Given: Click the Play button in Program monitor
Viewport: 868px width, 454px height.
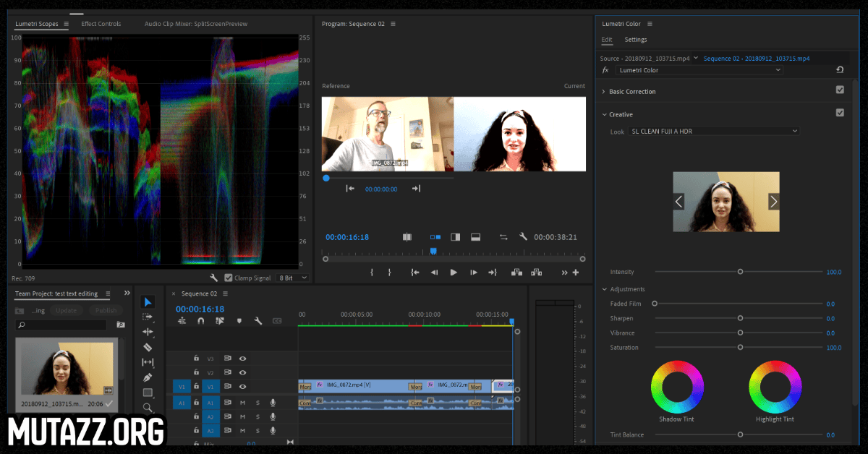Looking at the screenshot, I should [x=454, y=273].
